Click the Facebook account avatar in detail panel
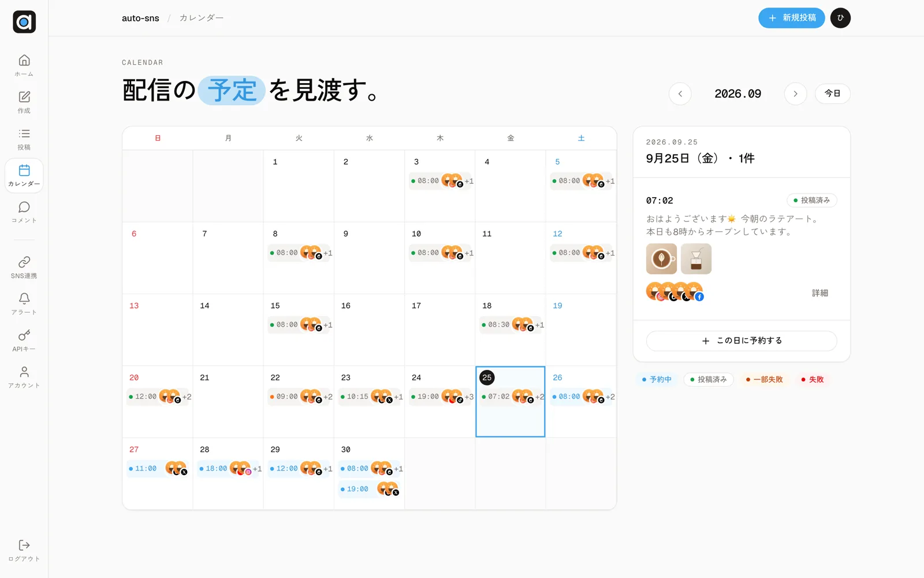Screen dimensions: 924x578 point(694,292)
